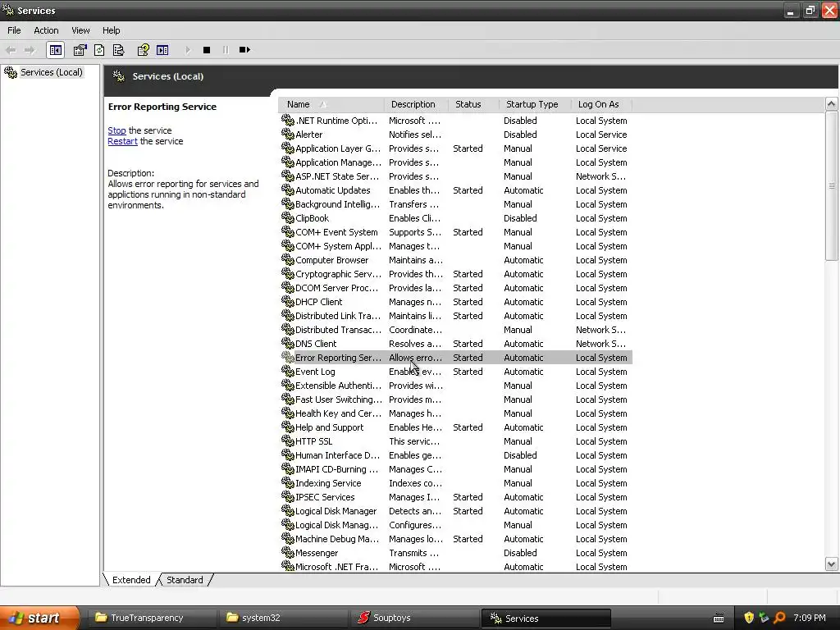840x630 pixels.
Task: Click the Export List toolbar icon
Action: click(x=118, y=50)
